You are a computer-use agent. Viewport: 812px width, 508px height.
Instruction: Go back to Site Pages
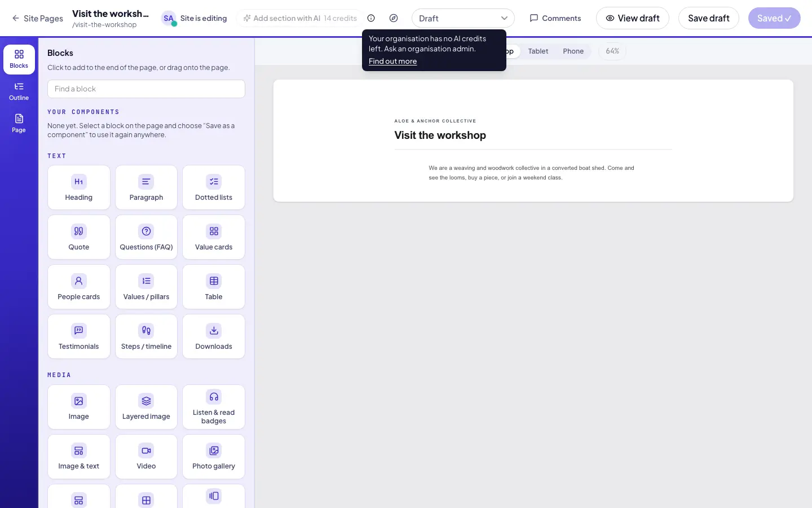click(37, 18)
